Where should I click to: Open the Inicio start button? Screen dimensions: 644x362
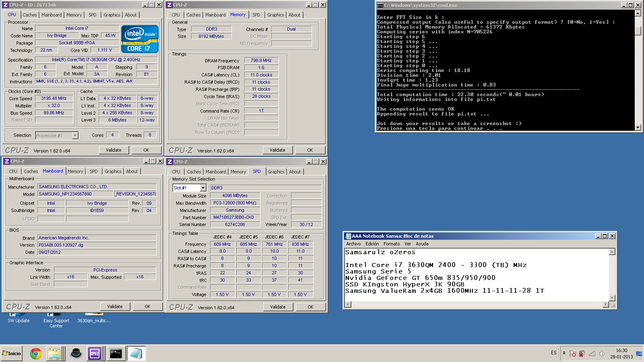click(x=11, y=354)
